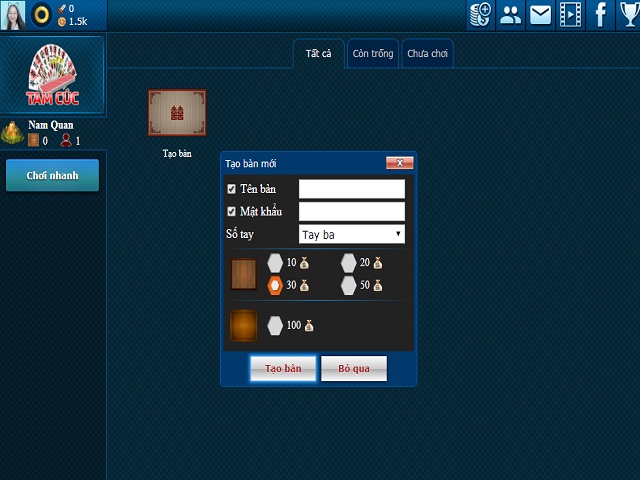Open the mail inbox icon
The width and height of the screenshot is (640, 480).
click(540, 14)
